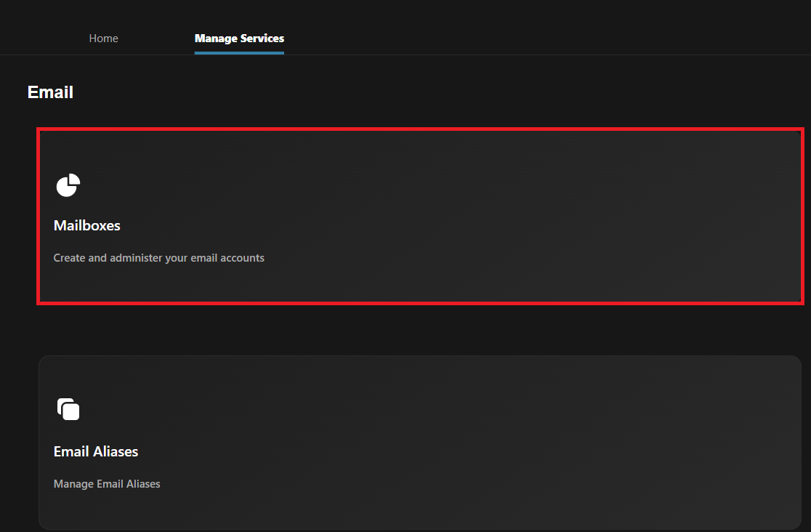Screen dimensions: 811x532
Task: Open the Email Aliases title link
Action: 96,452
